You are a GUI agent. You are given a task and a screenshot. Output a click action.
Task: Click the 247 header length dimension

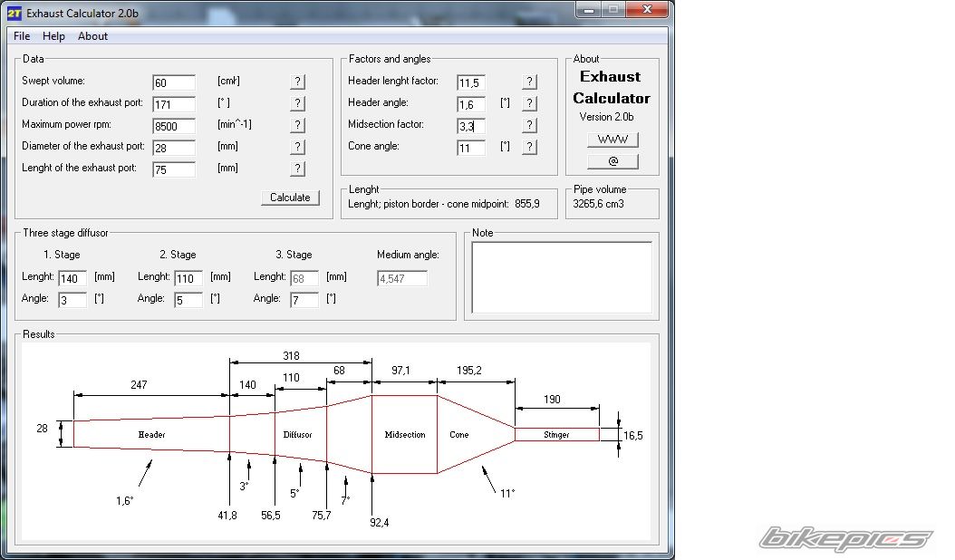coord(139,385)
